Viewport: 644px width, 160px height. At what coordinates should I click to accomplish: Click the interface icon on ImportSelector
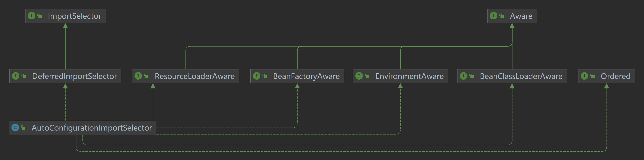pos(32,16)
